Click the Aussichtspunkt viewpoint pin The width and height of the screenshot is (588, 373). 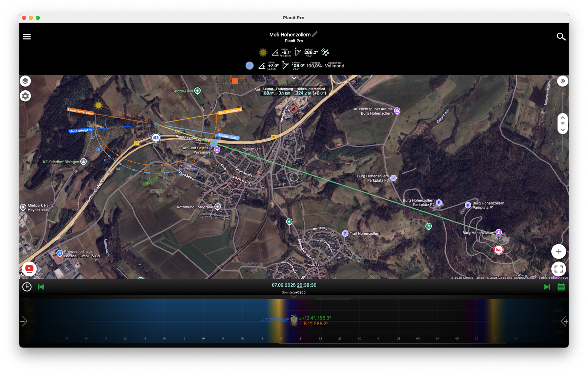(x=397, y=111)
